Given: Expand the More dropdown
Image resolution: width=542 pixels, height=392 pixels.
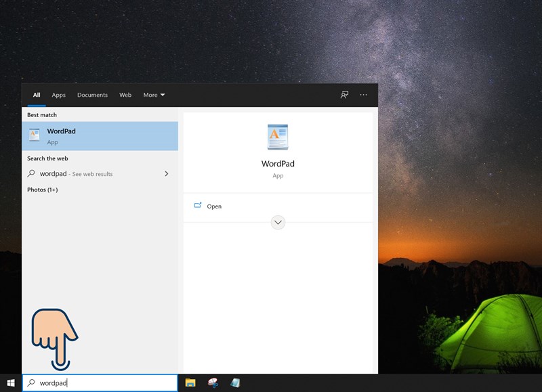Looking at the screenshot, I should (154, 95).
